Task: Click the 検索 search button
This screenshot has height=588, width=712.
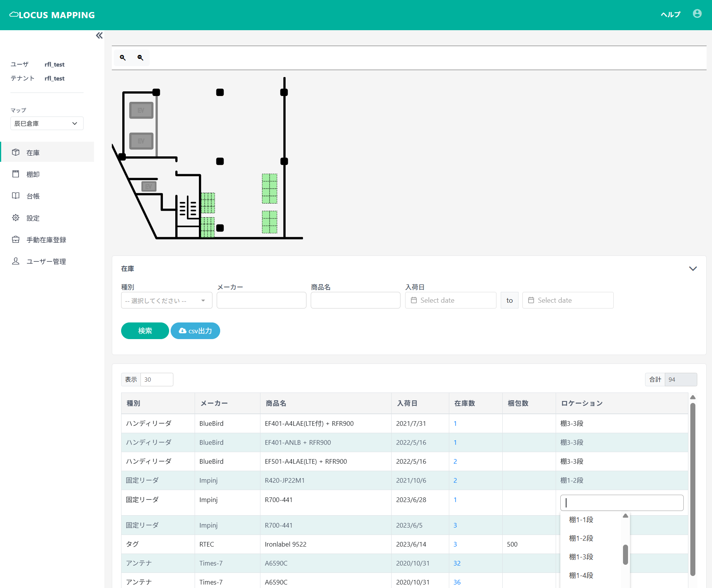Action: [x=145, y=331]
